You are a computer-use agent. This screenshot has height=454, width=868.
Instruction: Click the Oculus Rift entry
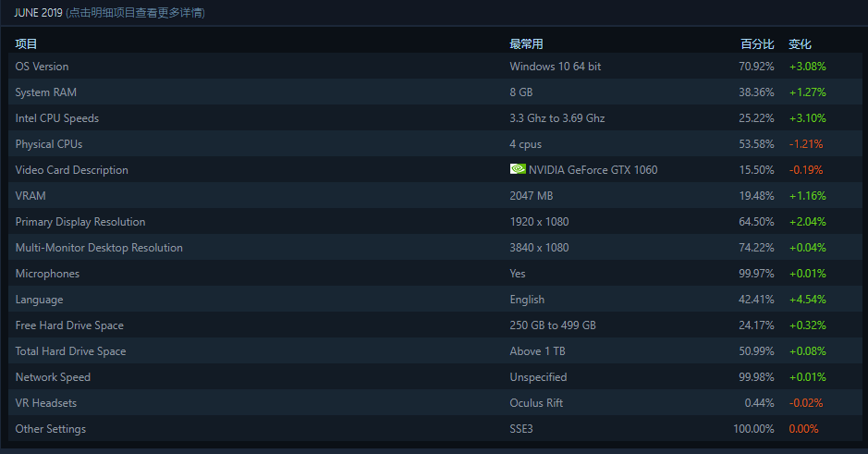[536, 403]
